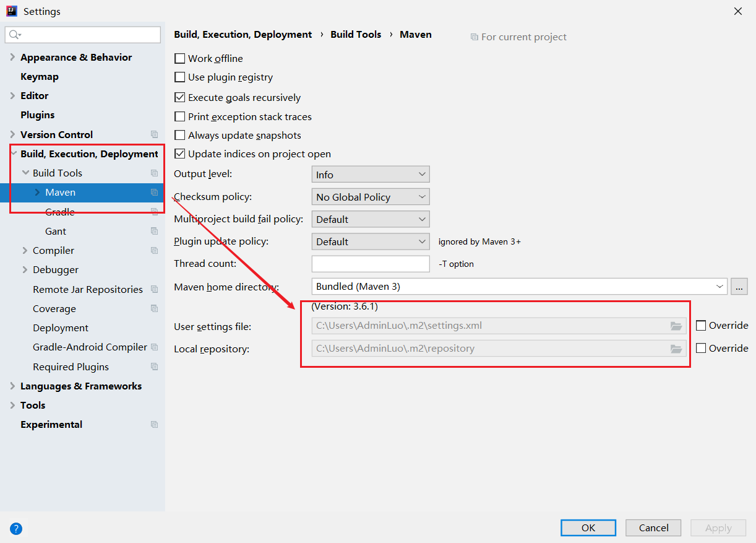The image size is (756, 543).
Task: Click the project-level icon next to Build Tools
Action: pyautogui.click(x=154, y=173)
